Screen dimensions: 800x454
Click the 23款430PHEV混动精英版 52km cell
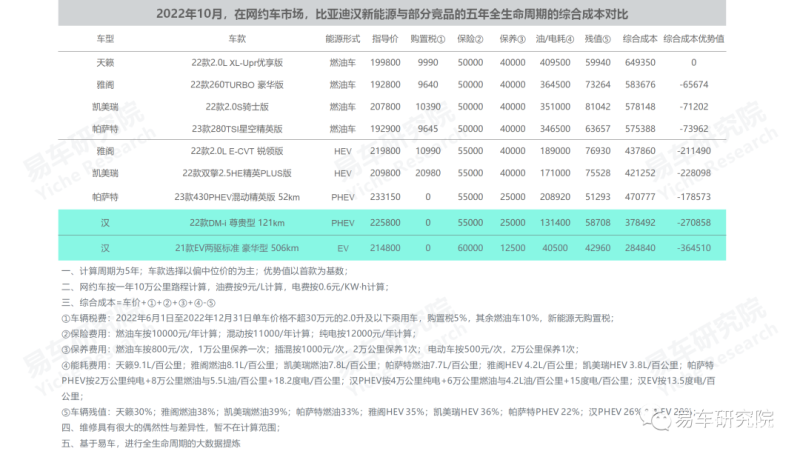(235, 196)
